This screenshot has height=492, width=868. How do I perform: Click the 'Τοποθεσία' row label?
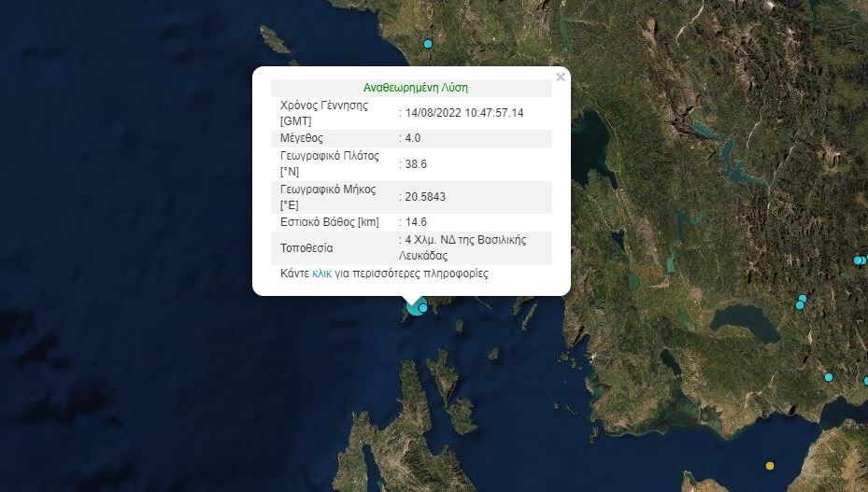pos(306,248)
